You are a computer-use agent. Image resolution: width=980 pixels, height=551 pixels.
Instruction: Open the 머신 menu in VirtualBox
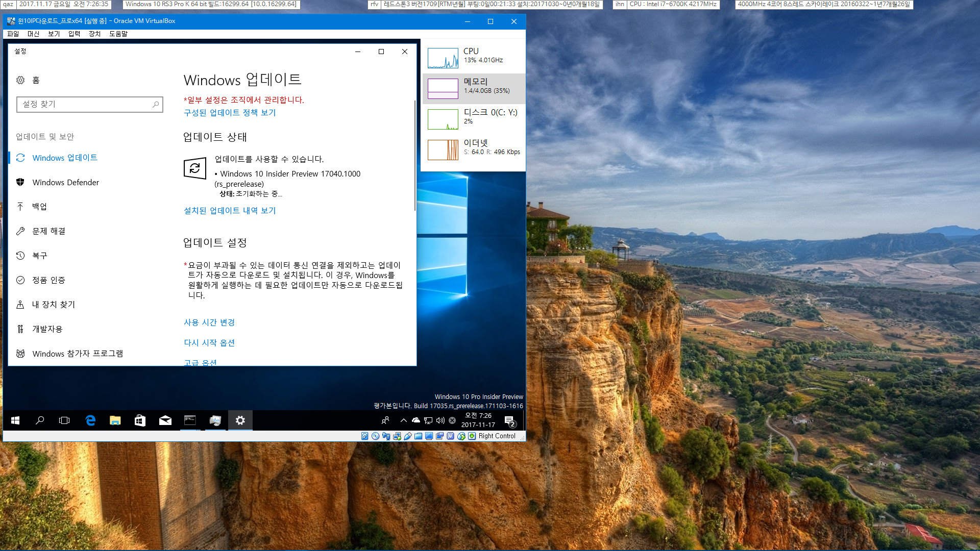[34, 34]
